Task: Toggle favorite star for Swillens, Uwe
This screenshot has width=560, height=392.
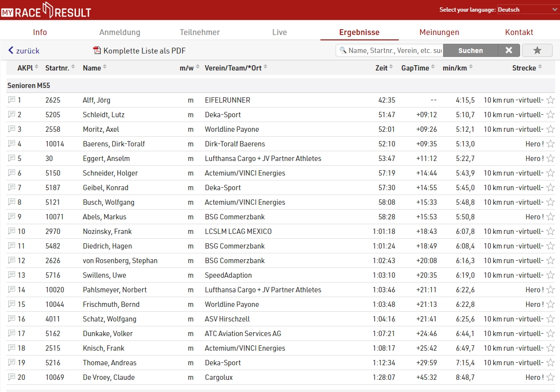Action: (550, 275)
